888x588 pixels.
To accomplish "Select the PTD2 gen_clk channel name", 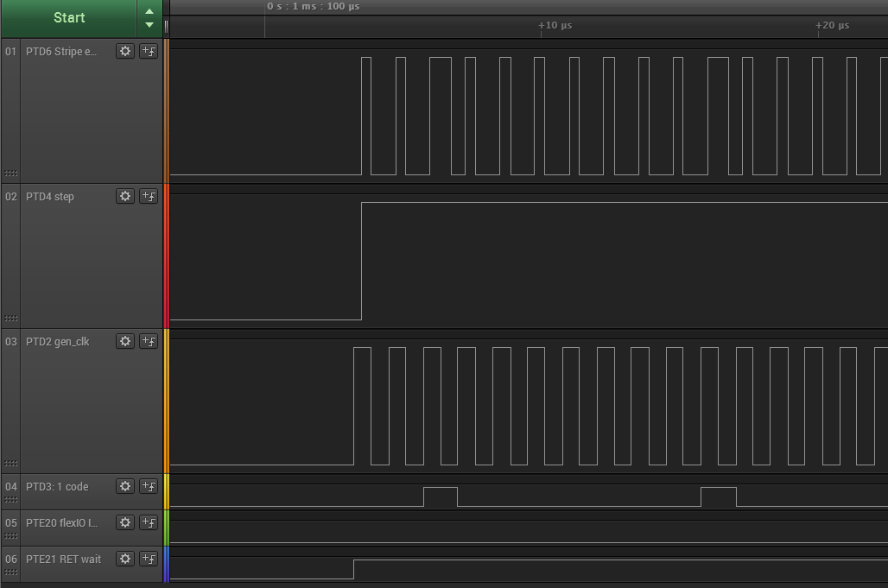I will pyautogui.click(x=57, y=342).
